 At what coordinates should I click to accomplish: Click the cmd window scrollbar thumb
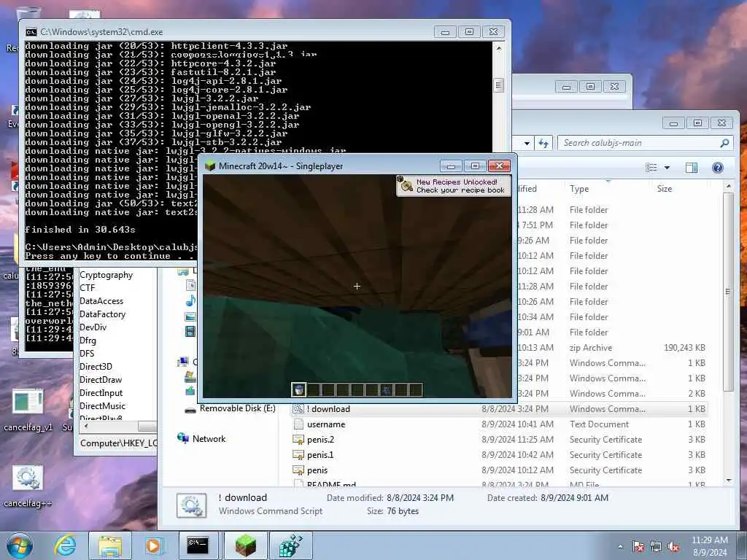[498, 85]
